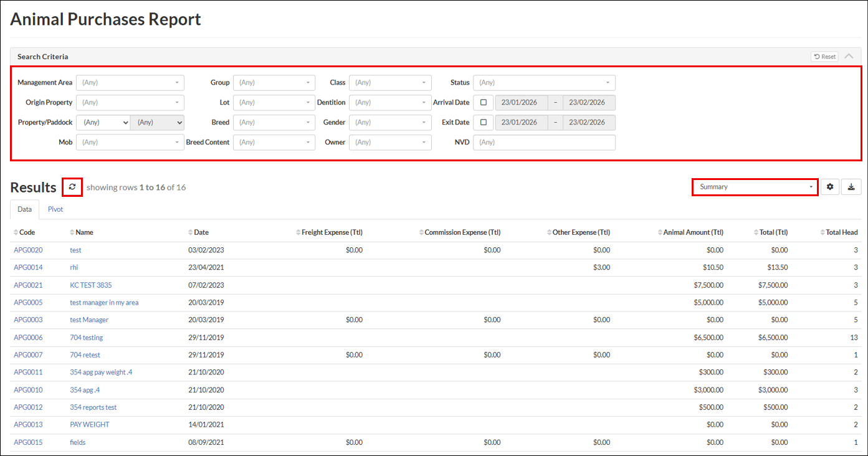Screen dimensions: 868x456
Task: Expand the Summary view dropdown
Action: click(x=755, y=187)
